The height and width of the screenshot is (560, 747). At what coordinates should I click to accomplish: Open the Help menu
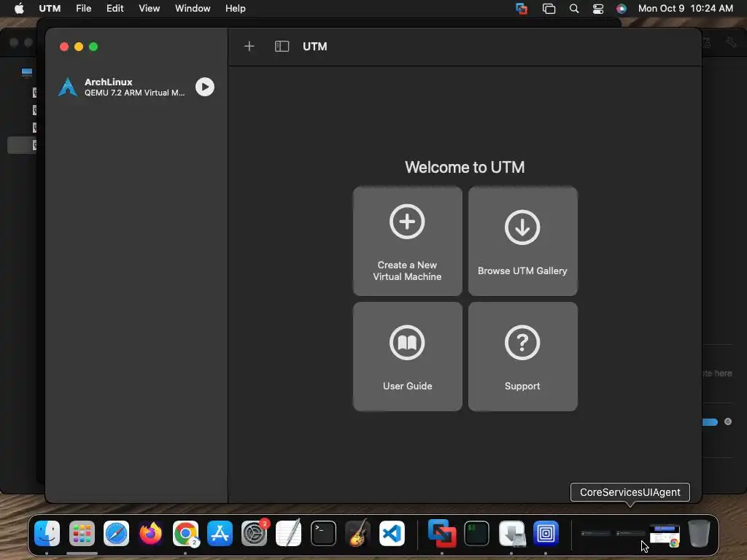click(236, 8)
